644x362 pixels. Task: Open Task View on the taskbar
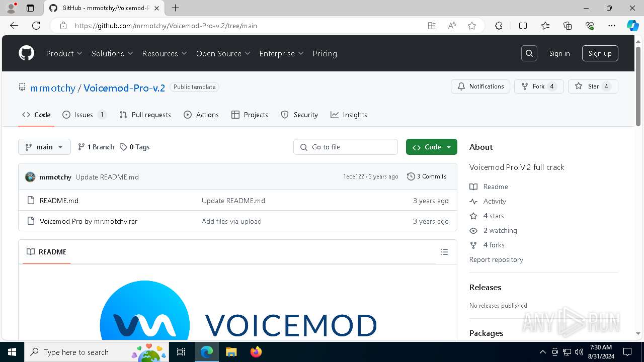(x=182, y=352)
